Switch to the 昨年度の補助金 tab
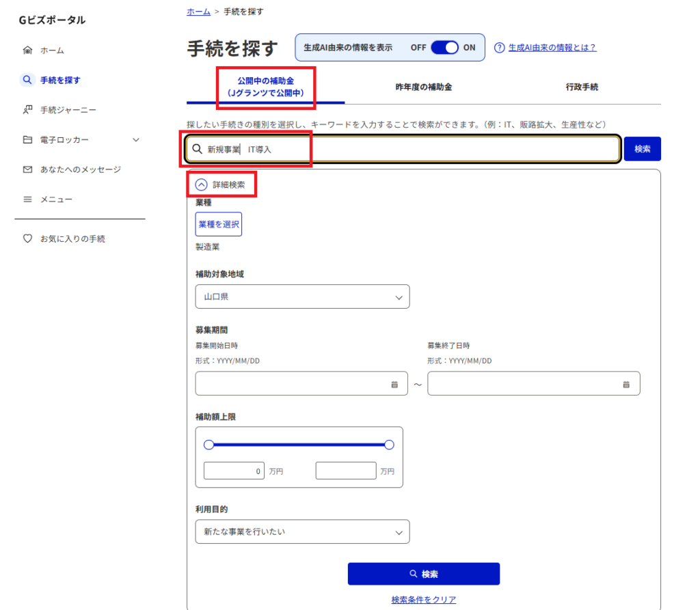The image size is (700, 610). (424, 87)
